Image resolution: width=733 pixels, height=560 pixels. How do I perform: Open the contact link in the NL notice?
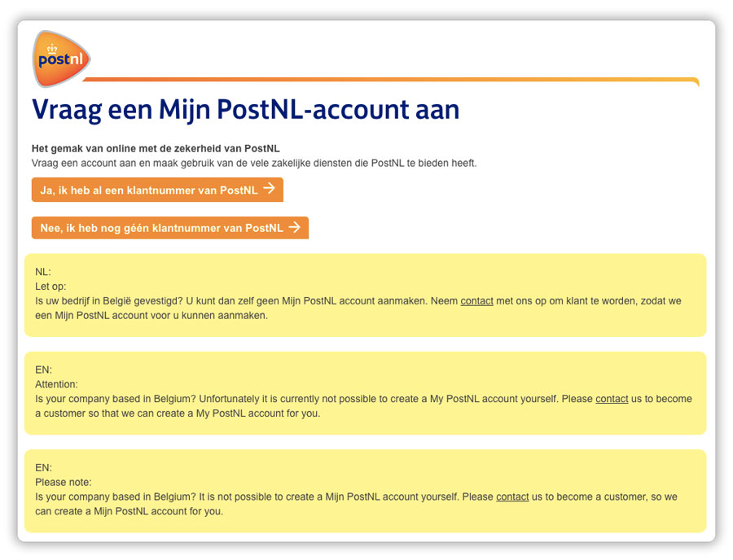click(x=476, y=301)
